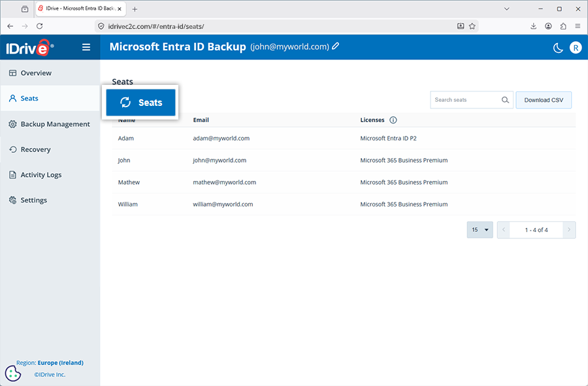Screen dimensions: 588x386
Task: Reload the page
Action: coord(40,26)
